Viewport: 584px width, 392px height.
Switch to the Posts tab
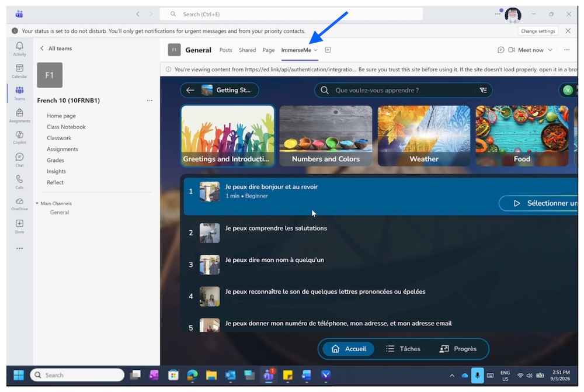tap(225, 50)
